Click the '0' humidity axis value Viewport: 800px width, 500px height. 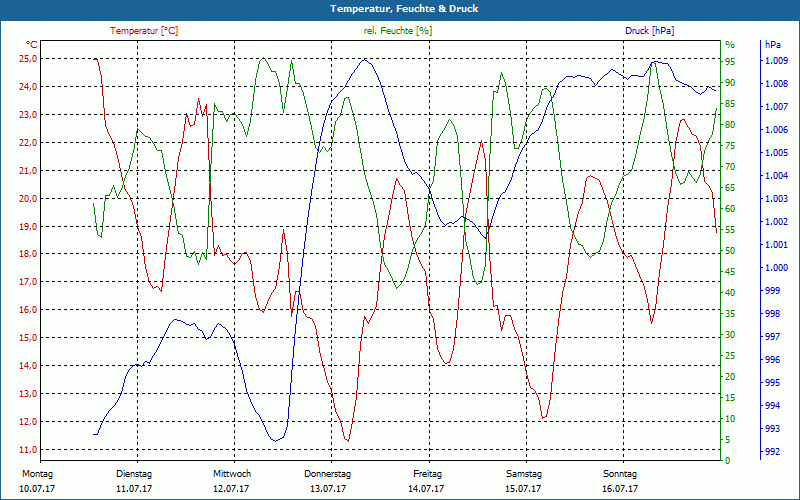point(728,461)
